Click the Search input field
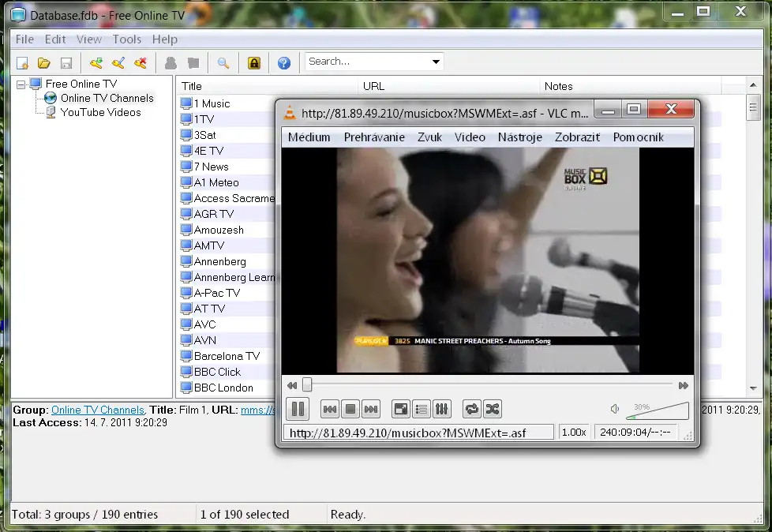The image size is (772, 532). (x=367, y=62)
